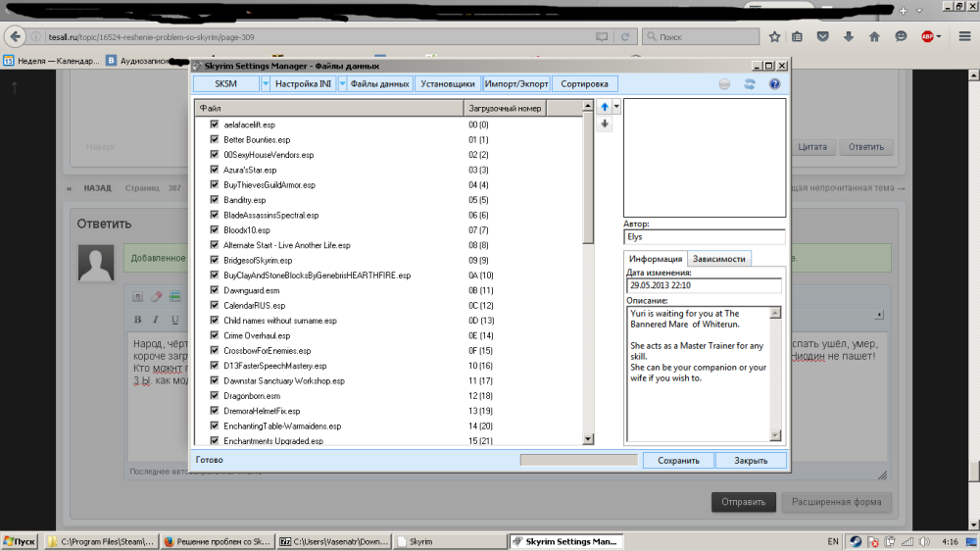Image resolution: width=980 pixels, height=551 pixels.
Task: Click Adblock Plus ABP icon
Action: [927, 37]
